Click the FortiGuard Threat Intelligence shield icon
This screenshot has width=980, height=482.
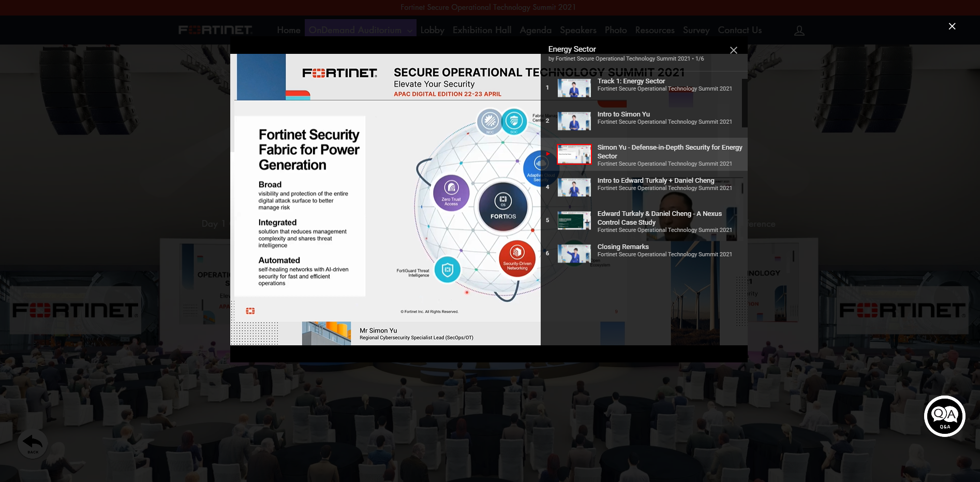point(447,270)
